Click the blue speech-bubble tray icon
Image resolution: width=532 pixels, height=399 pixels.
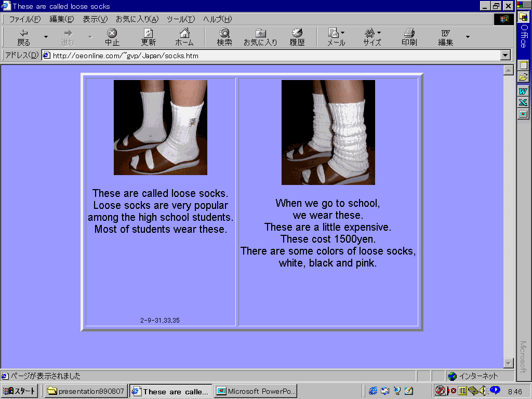[x=495, y=390]
